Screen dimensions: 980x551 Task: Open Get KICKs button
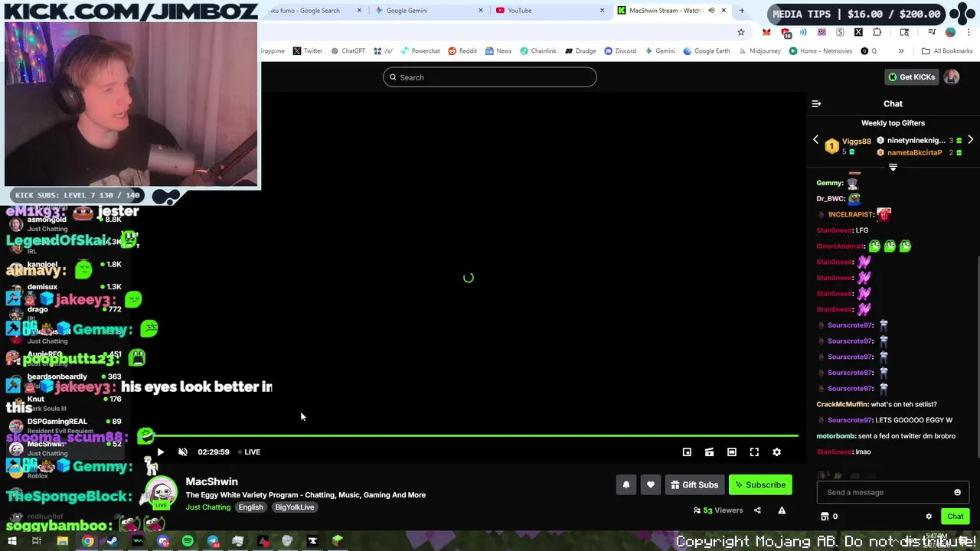[x=911, y=77]
